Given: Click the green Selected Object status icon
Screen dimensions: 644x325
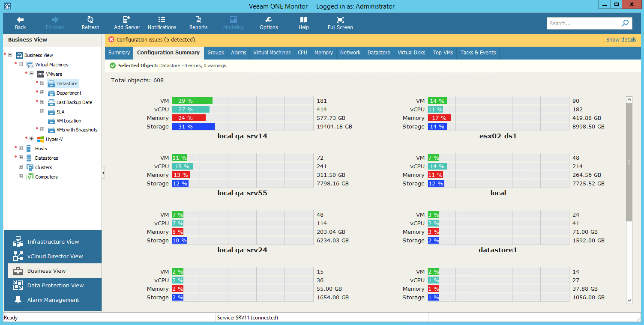Looking at the screenshot, I should pyautogui.click(x=113, y=66).
